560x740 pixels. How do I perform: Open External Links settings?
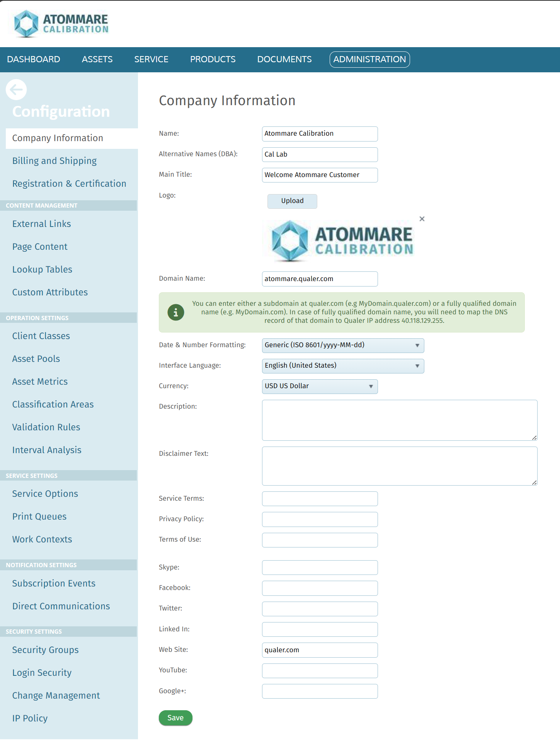coord(42,224)
